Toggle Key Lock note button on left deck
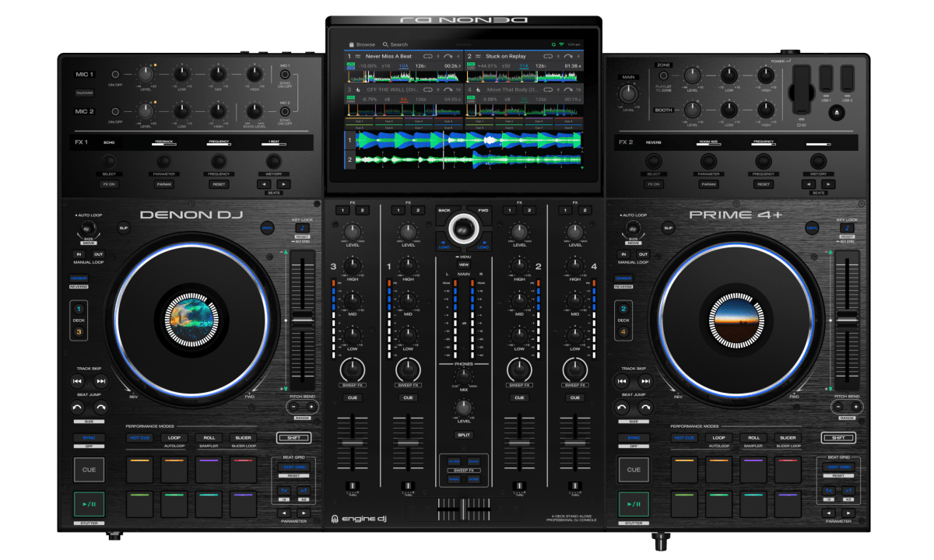Viewport: 934px width, 560px height. tap(303, 228)
